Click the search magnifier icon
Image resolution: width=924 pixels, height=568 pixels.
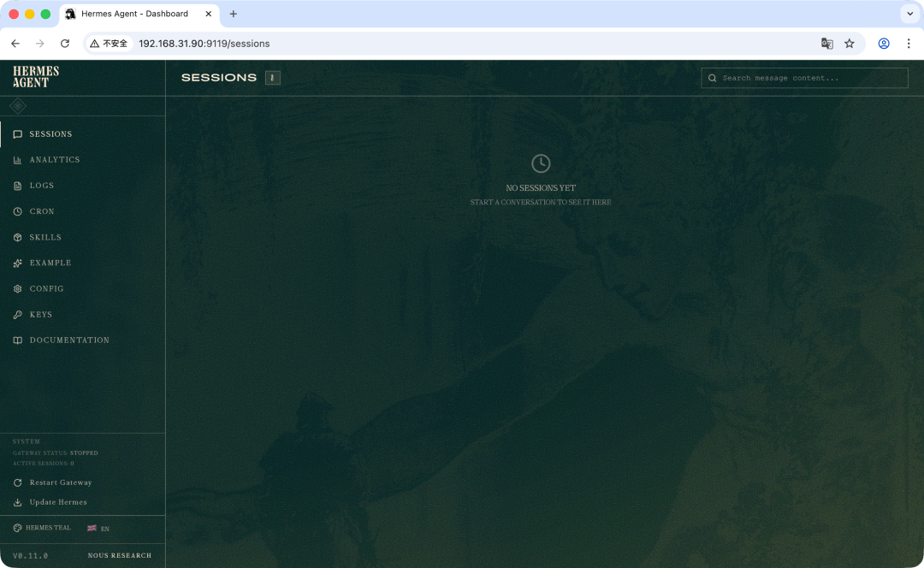713,78
